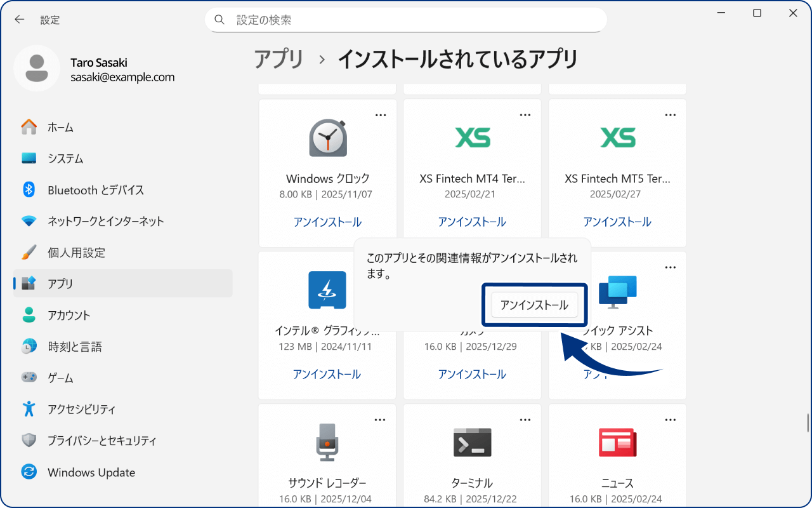812x508 pixels.
Task: Click the Taro Sasaki profile avatar
Action: click(x=37, y=69)
